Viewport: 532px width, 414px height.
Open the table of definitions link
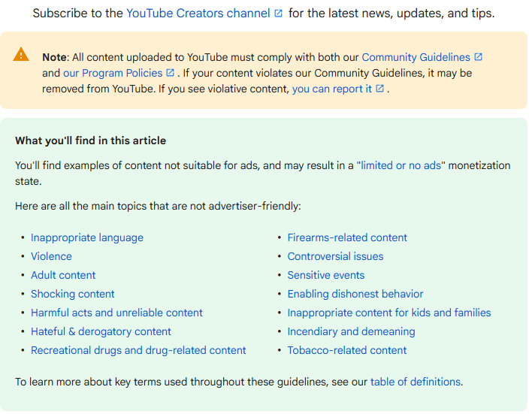[x=415, y=382]
